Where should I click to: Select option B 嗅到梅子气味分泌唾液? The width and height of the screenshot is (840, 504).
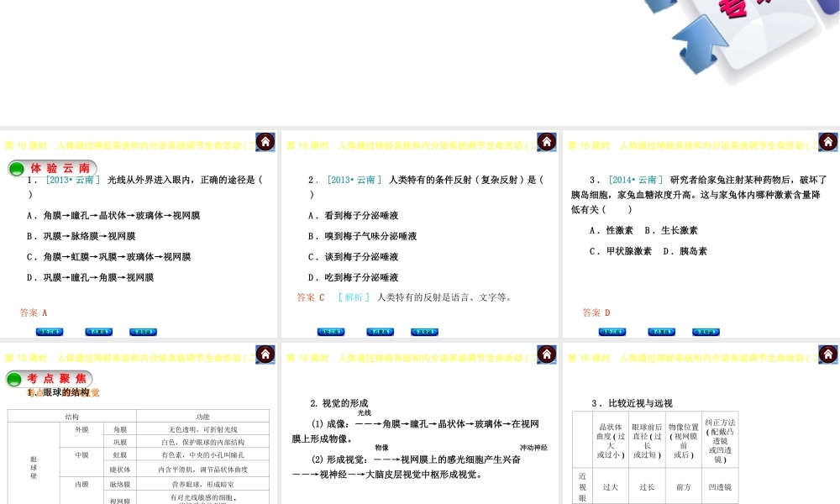click(x=362, y=236)
